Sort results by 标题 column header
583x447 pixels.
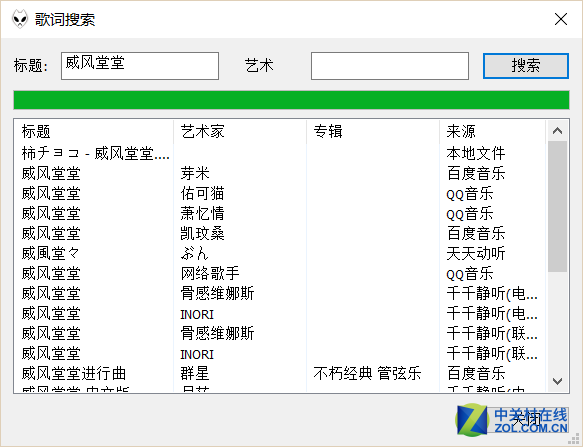[93, 131]
